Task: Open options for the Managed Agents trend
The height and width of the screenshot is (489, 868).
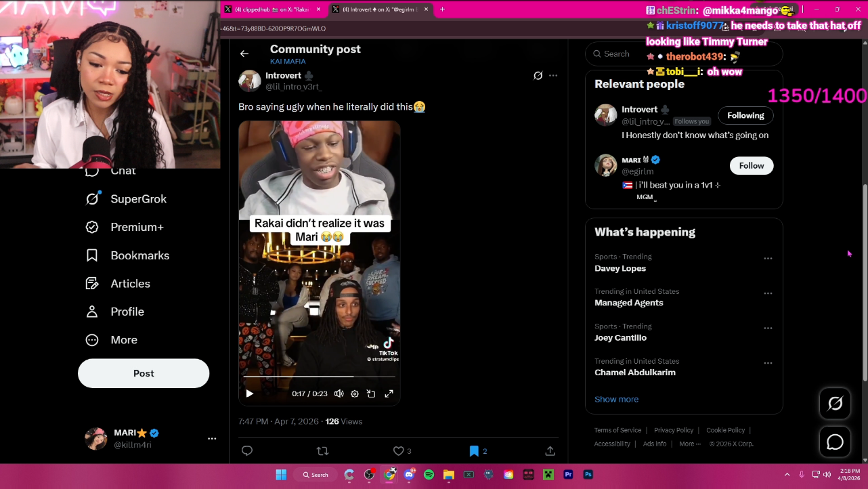Action: tap(768, 293)
